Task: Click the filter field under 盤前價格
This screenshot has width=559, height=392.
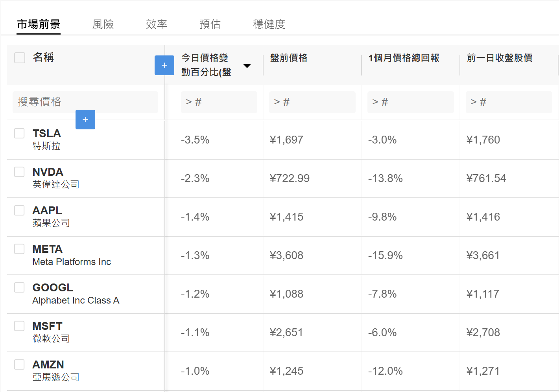Action: pos(312,102)
